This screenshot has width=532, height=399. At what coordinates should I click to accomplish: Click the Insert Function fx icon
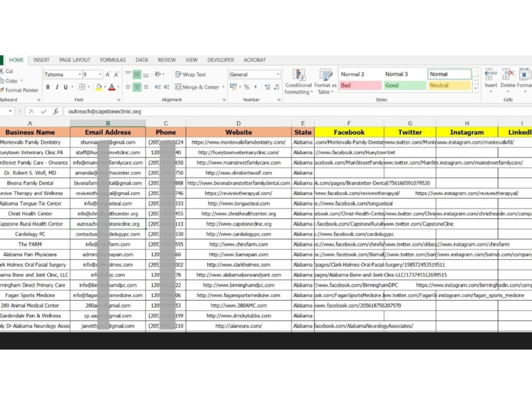[x=56, y=112]
